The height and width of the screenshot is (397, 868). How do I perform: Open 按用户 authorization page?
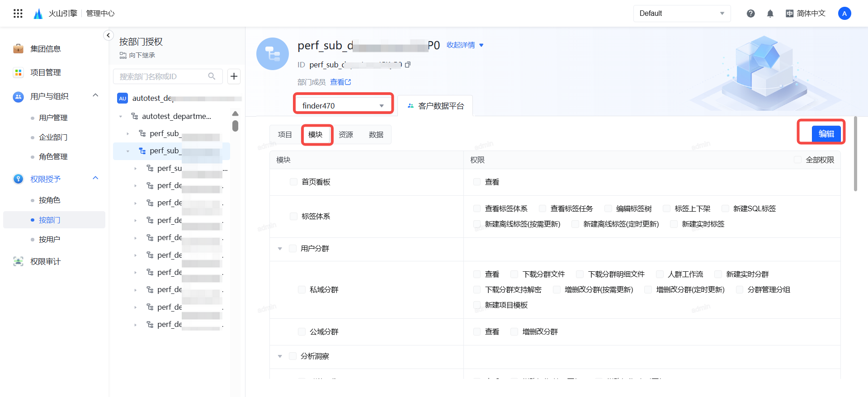49,239
